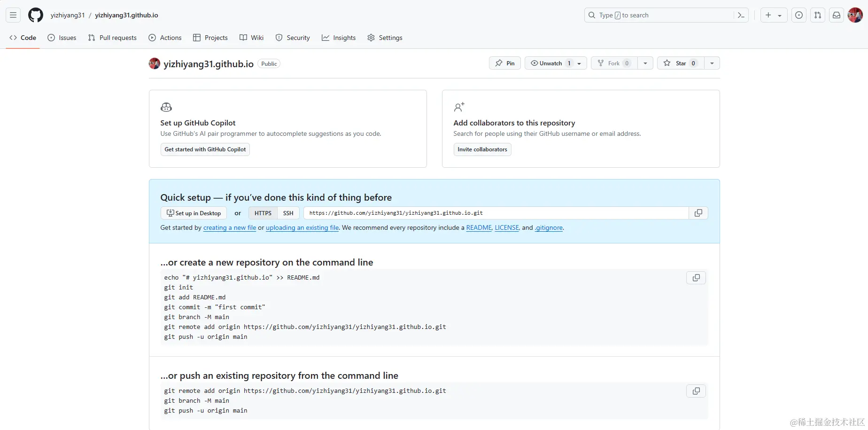The height and width of the screenshot is (430, 868).
Task: Open repository Settings tab
Action: 385,38
